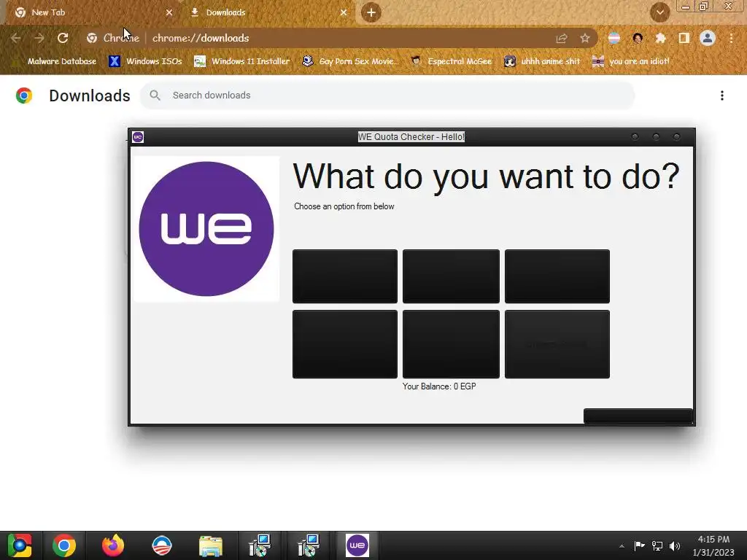Click the large purple WE logo
This screenshot has height=560, width=747.
206,228
